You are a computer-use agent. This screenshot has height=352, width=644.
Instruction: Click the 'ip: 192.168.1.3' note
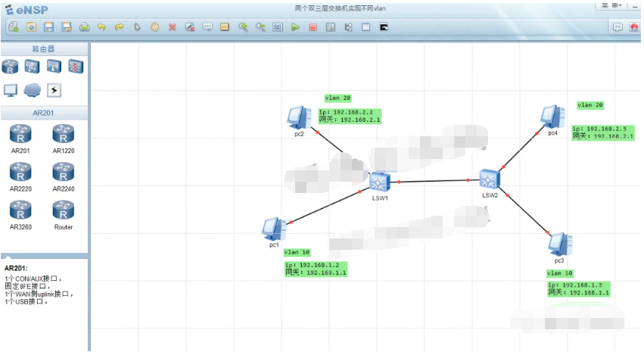[579, 289]
